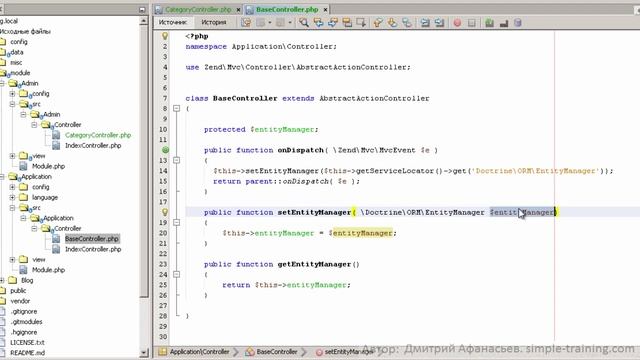
Task: Expand the language folder node
Action: coord(12,198)
